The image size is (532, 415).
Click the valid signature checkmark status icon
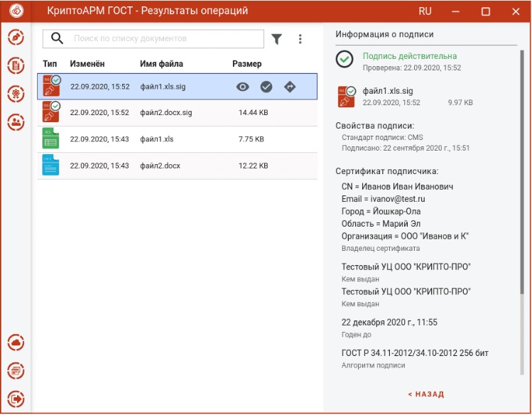pos(344,60)
